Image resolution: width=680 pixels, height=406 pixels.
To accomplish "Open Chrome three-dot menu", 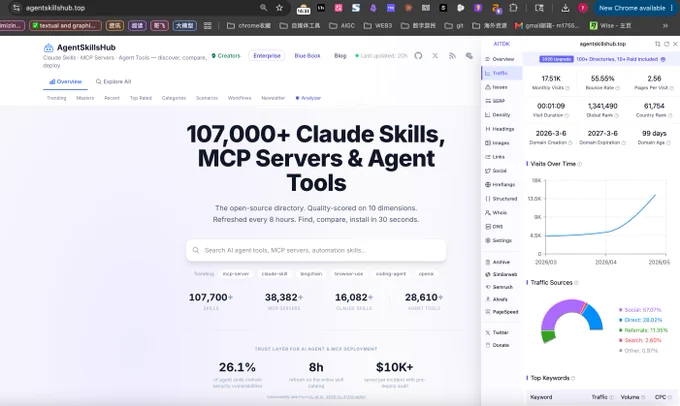I will (672, 8).
